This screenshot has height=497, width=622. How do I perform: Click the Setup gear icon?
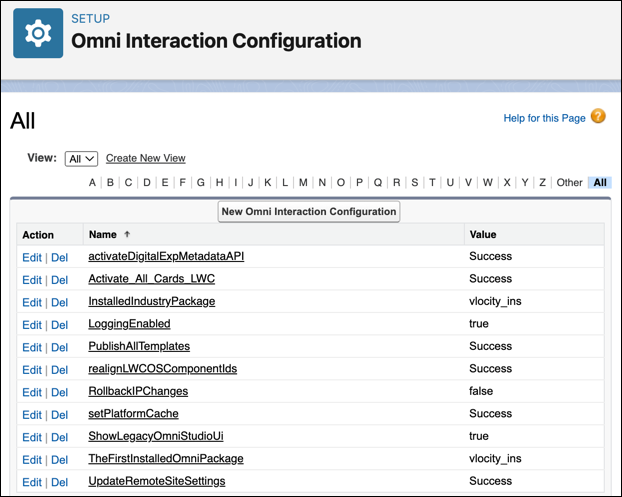point(38,34)
